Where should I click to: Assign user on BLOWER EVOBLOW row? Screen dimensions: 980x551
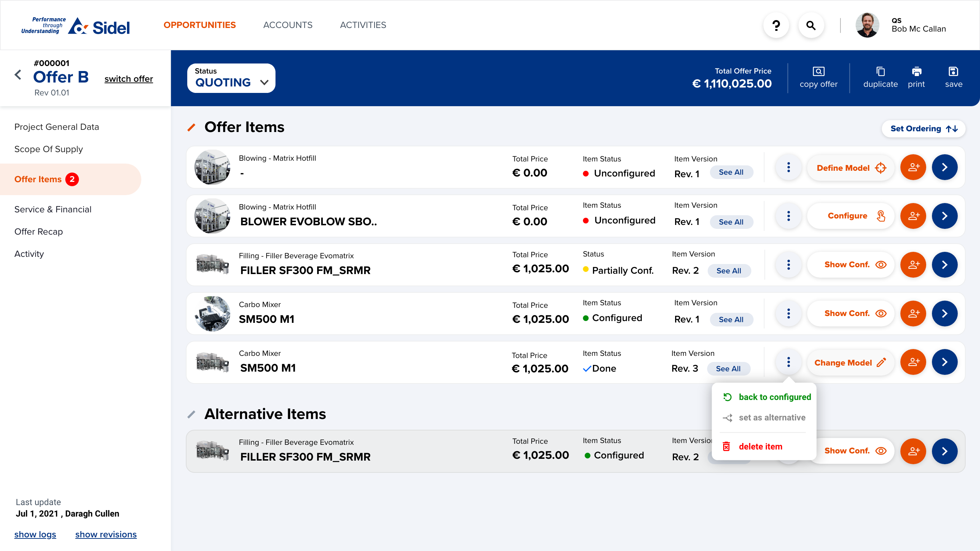point(913,216)
